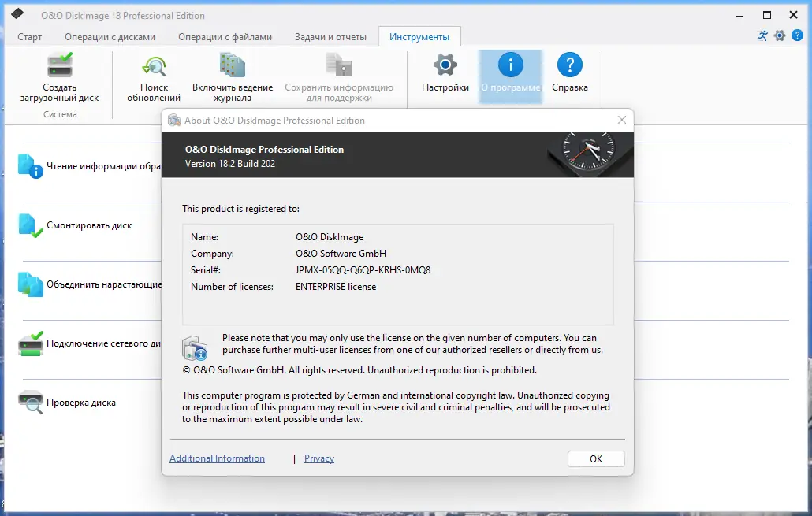
Task: Click the O&O Software GmbH company value
Action: point(341,254)
